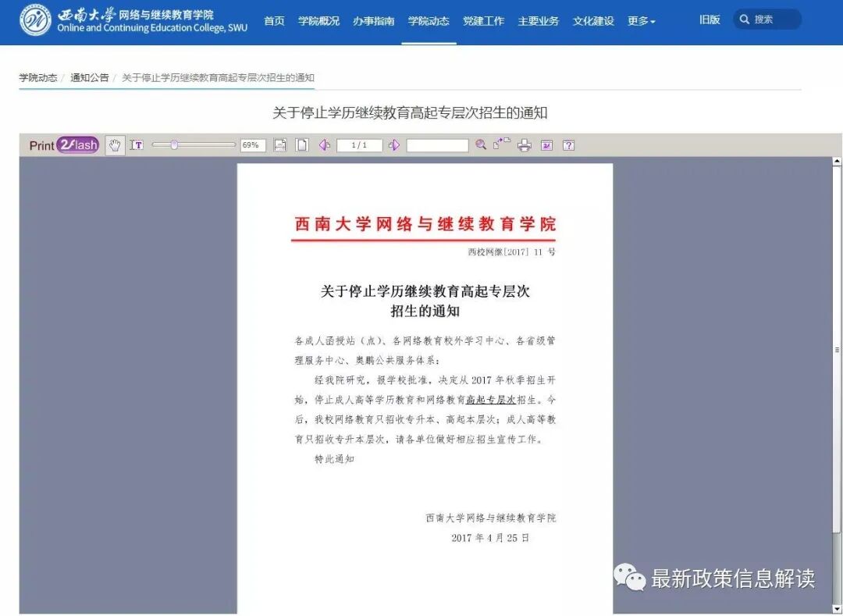
Task: Open the 首页 homepage link
Action: pyautogui.click(x=274, y=21)
